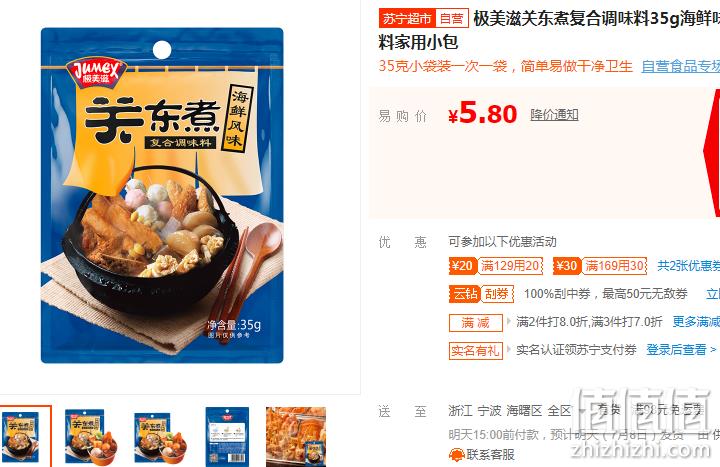This screenshot has width=720, height=467.
Task: Open the cooked dish thumbnail photo
Action: pos(296,436)
